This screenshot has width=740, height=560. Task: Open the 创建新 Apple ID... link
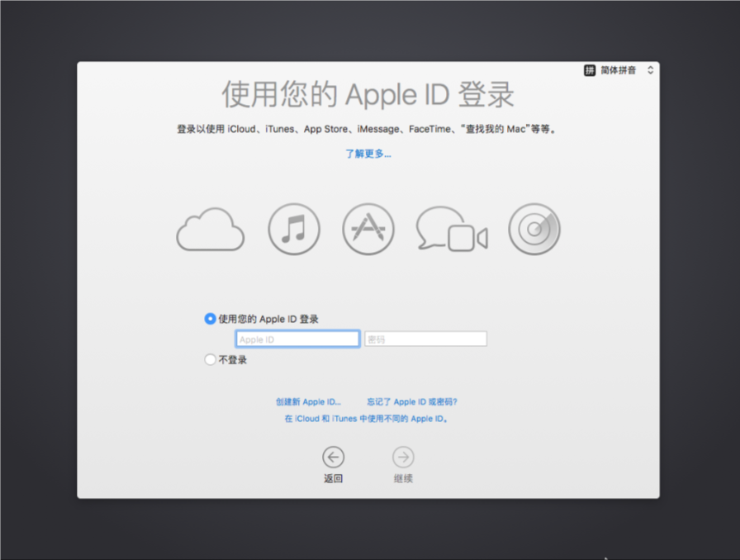pos(308,401)
